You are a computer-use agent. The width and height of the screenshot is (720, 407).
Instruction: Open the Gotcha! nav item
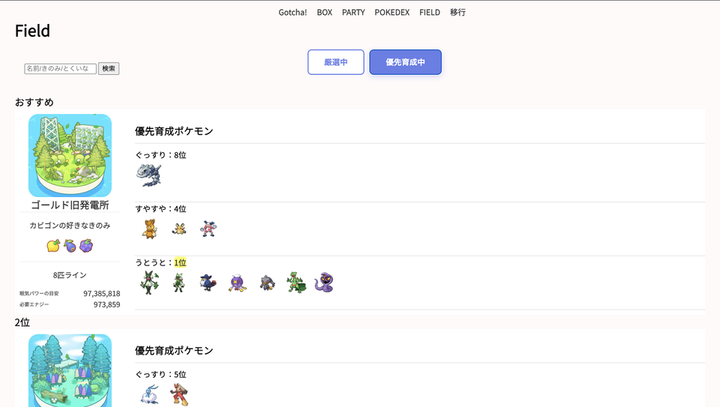pos(292,12)
